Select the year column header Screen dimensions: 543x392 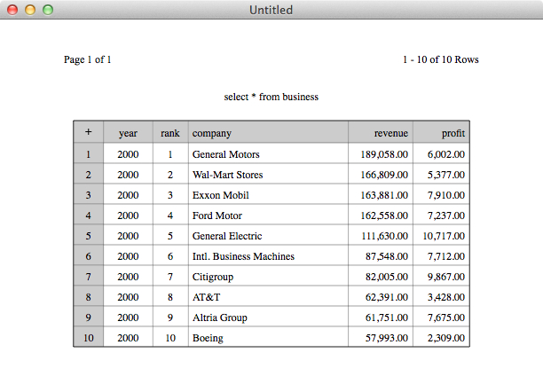pos(128,133)
